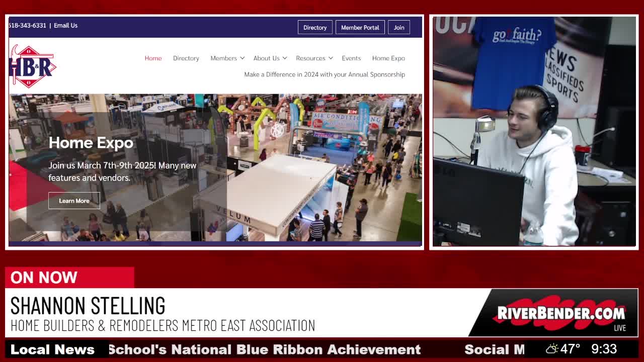Open the About Us menu
Screen dimensions: 644x362
pyautogui.click(x=266, y=58)
